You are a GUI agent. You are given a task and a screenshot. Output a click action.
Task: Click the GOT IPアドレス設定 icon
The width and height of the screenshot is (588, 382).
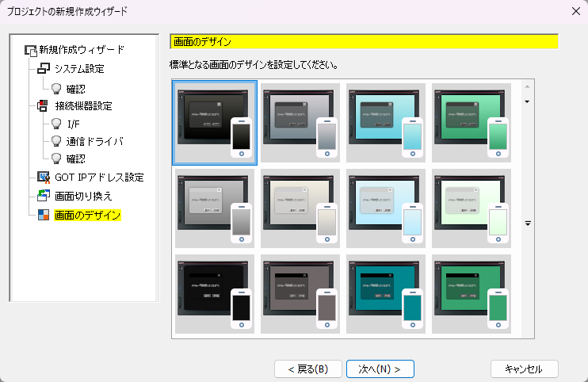point(44,177)
